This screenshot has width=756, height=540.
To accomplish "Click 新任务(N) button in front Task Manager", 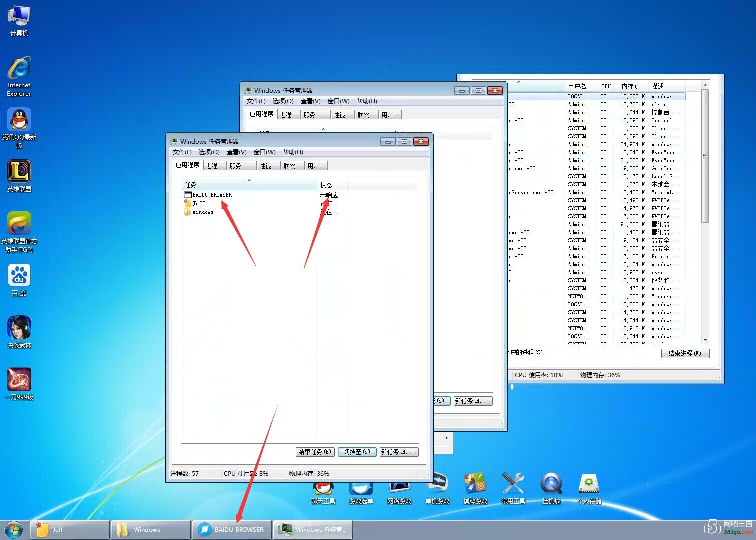I will [399, 452].
